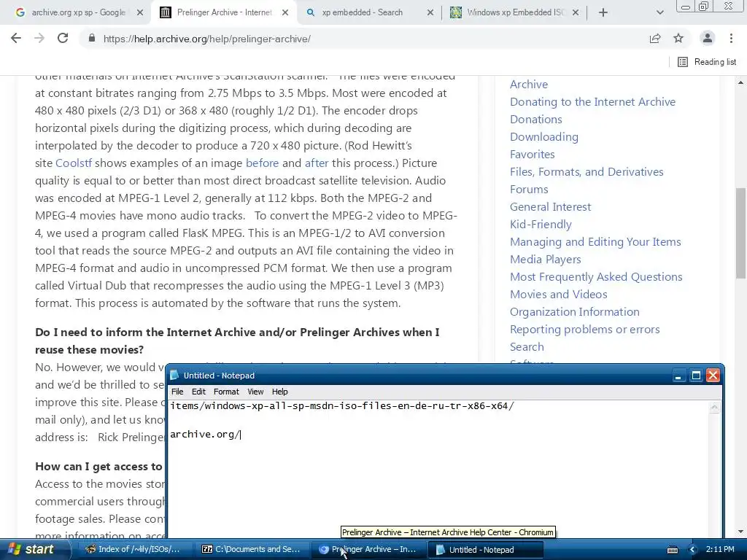Reload the page with the refresh icon

point(63,39)
